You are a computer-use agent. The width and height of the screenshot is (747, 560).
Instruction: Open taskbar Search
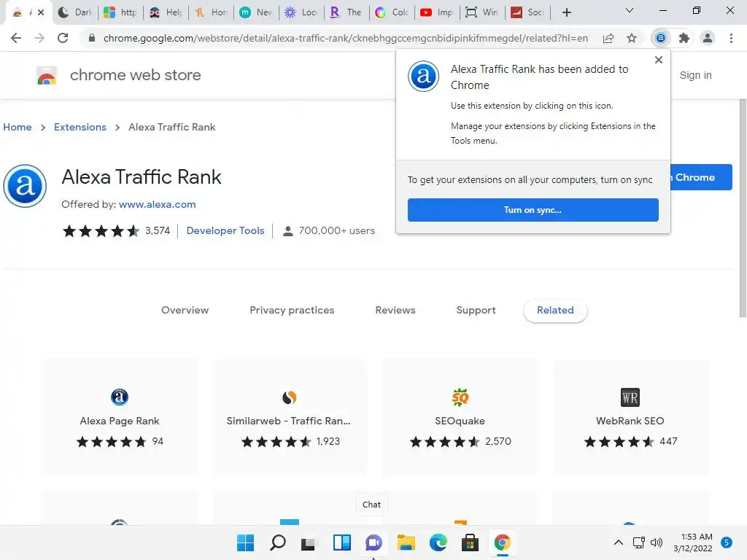(278, 542)
